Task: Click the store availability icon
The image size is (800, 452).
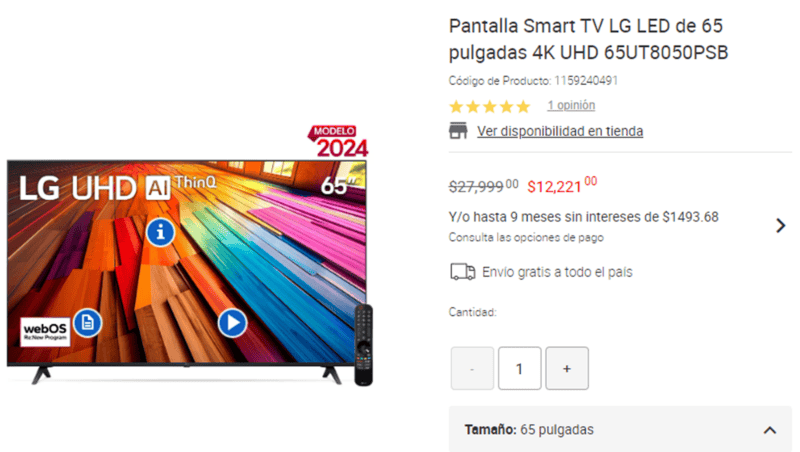Action: click(x=458, y=131)
